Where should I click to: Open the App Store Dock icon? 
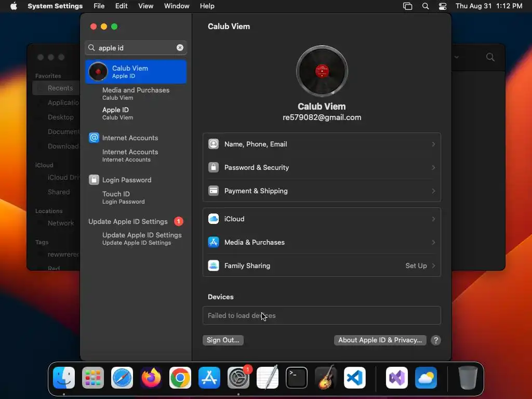pyautogui.click(x=209, y=378)
